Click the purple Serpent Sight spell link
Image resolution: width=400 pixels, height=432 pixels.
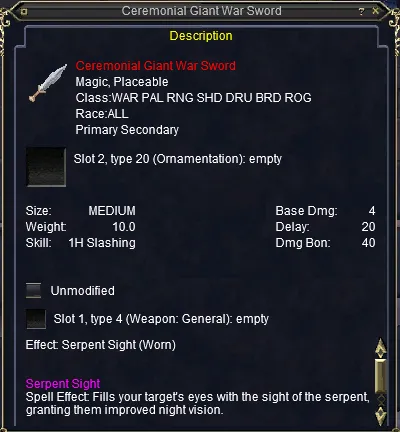(63, 384)
